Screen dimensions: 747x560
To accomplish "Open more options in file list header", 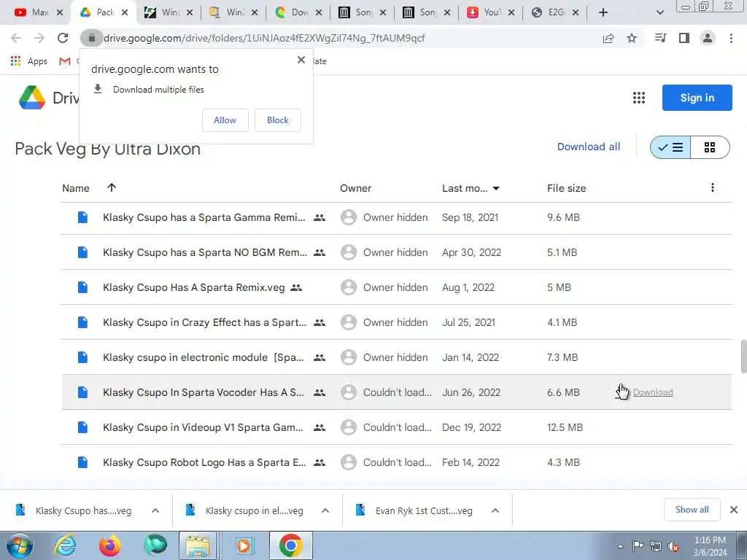I will 712,187.
